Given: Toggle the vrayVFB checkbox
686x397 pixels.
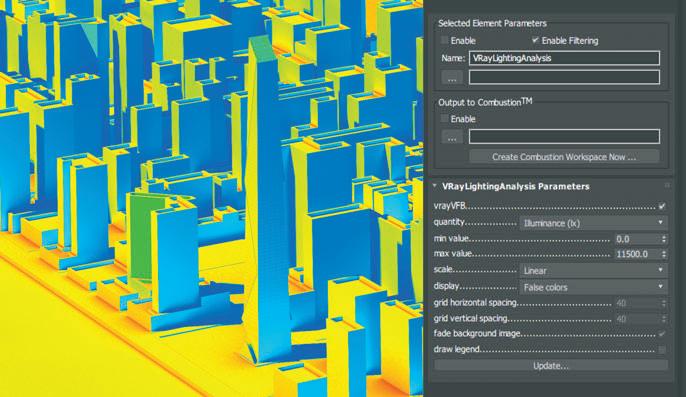Looking at the screenshot, I should tap(662, 206).
